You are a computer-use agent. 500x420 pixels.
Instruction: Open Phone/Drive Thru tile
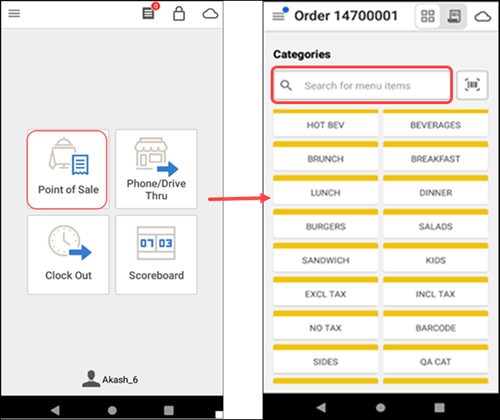156,169
